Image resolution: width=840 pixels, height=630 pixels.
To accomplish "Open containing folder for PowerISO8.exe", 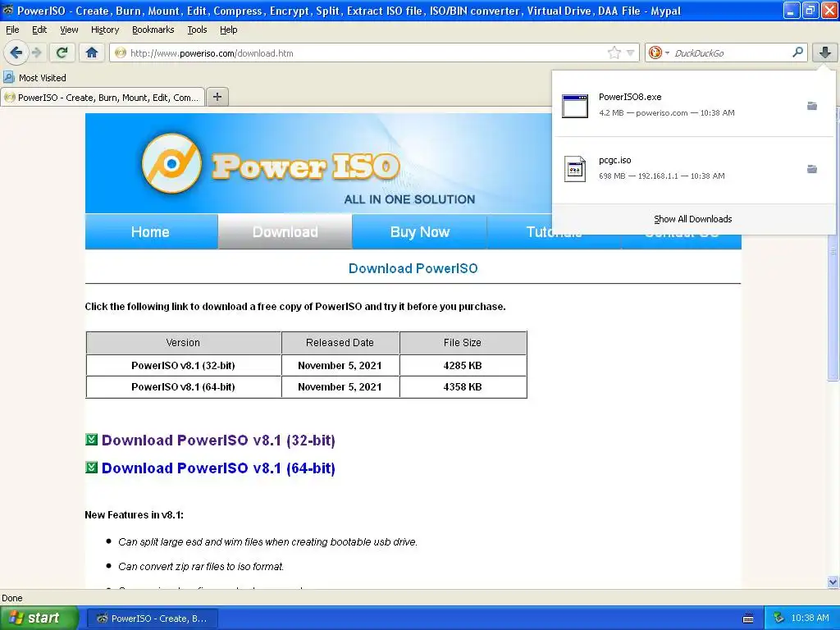I will tap(812, 106).
